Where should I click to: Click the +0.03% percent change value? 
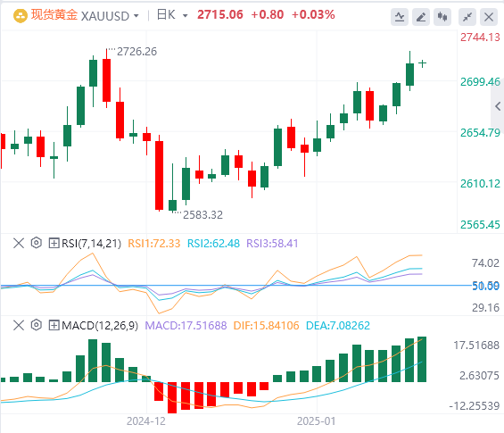313,15
